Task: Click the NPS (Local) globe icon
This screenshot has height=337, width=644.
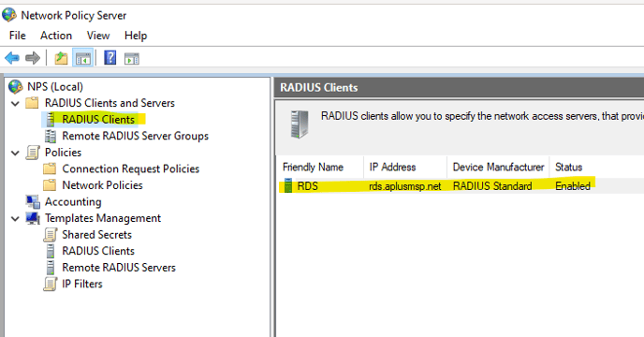Action: 16,87
